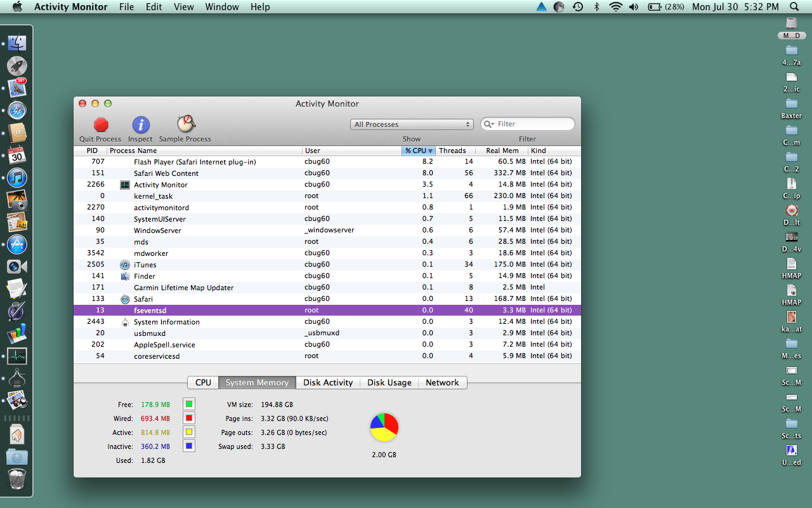Click the yellow Active memory color swatch

click(188, 432)
